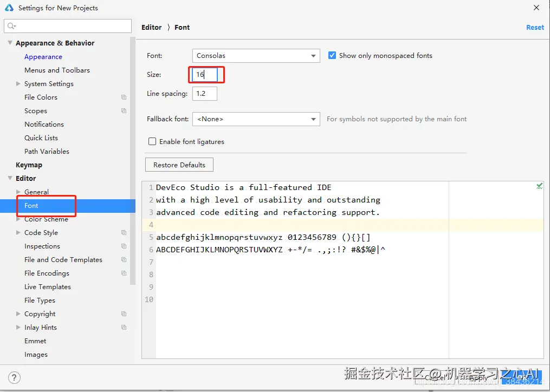Click into the Size field
Image resolution: width=550 pixels, height=392 pixels.
coord(205,74)
